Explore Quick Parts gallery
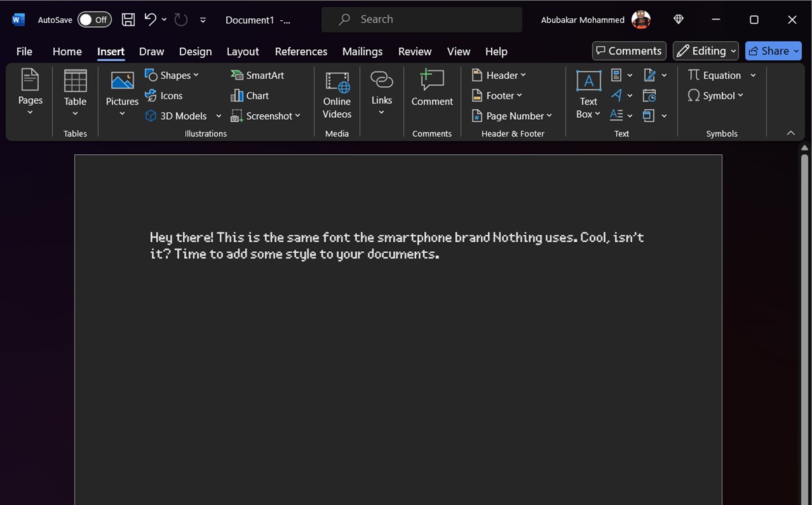Screen dimensions: 812x505 coord(617,75)
